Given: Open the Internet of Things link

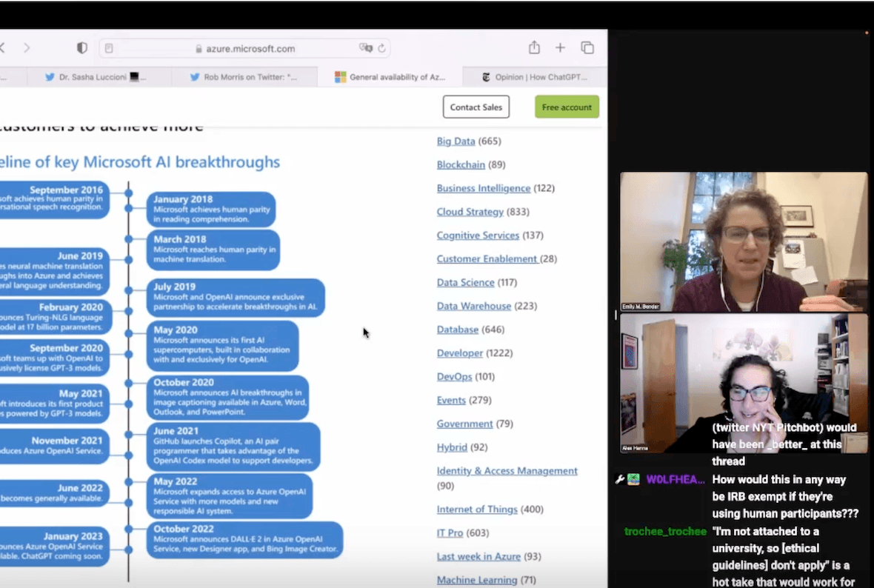Looking at the screenshot, I should tap(477, 509).
